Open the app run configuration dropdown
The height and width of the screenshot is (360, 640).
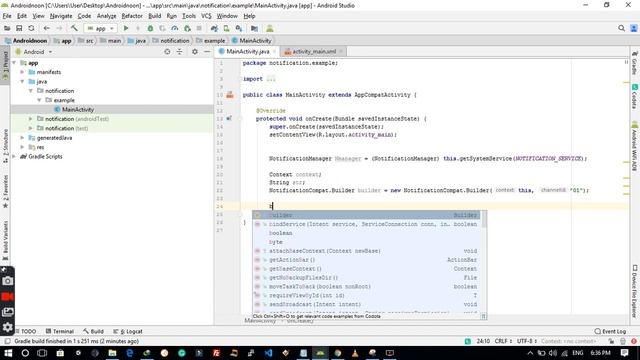tap(100, 28)
